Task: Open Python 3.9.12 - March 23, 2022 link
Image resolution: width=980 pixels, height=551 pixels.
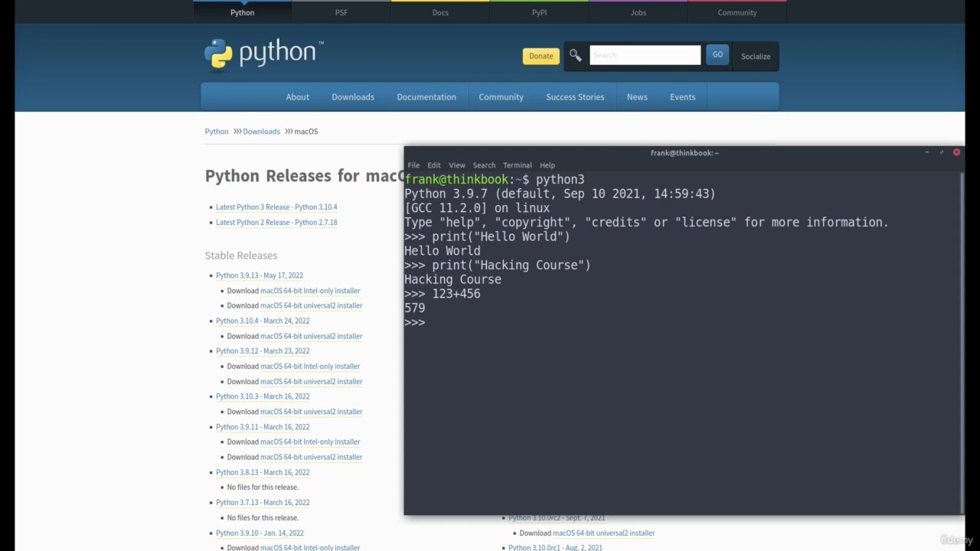Action: point(263,351)
